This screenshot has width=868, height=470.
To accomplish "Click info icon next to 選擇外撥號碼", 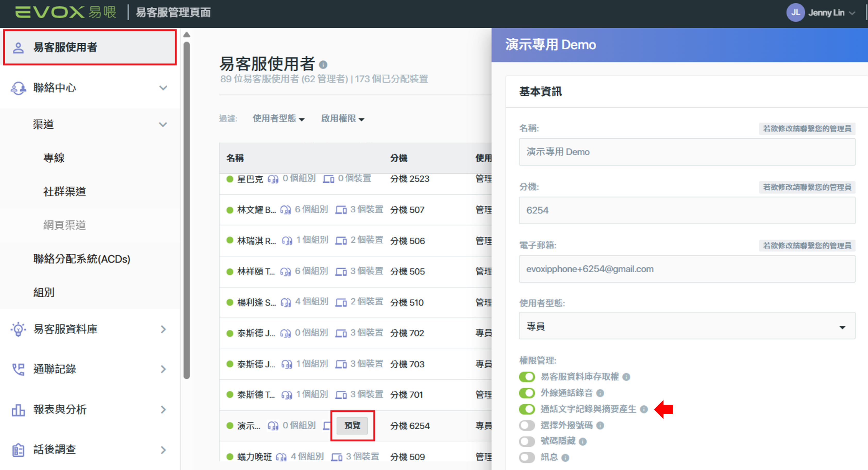I will [600, 425].
